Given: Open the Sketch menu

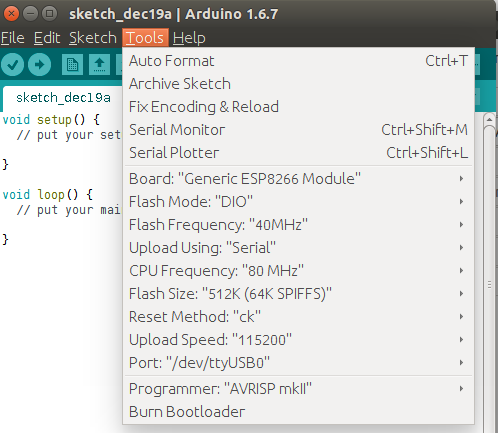Looking at the screenshot, I should click(93, 38).
